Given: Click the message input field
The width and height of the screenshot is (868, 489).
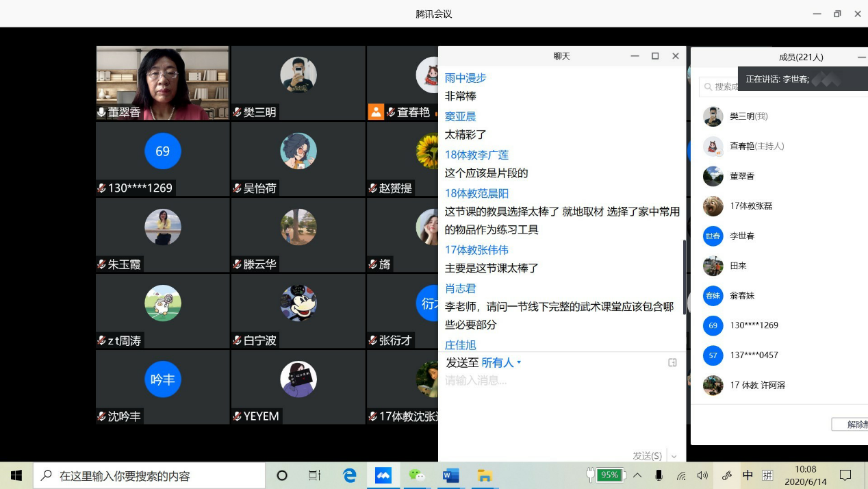Looking at the screenshot, I should point(561,407).
